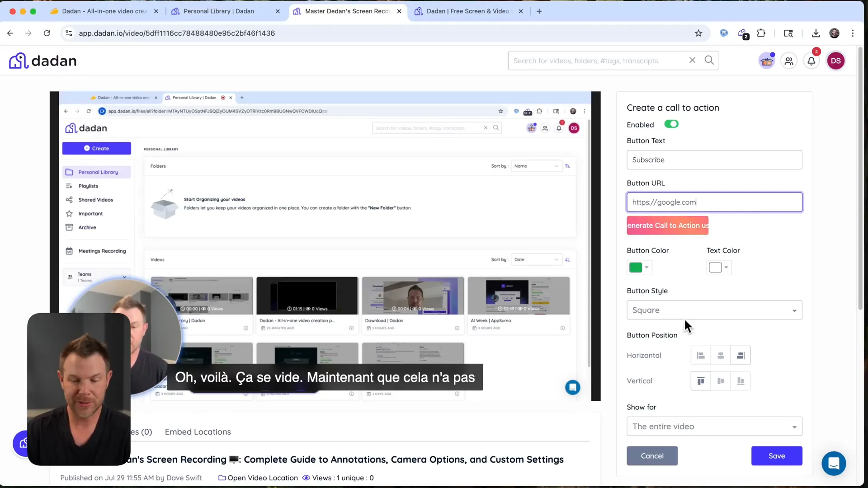Click the Button URL input field
This screenshot has height=488, width=868.
(714, 202)
